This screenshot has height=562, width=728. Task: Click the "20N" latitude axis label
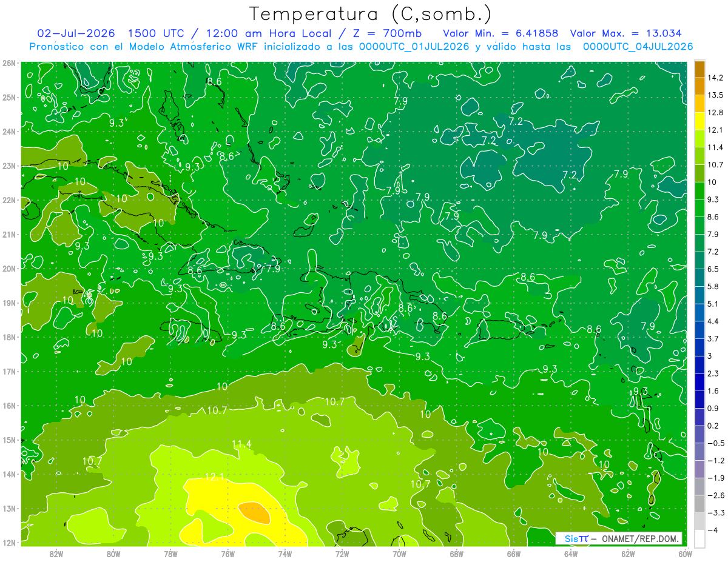point(9,269)
